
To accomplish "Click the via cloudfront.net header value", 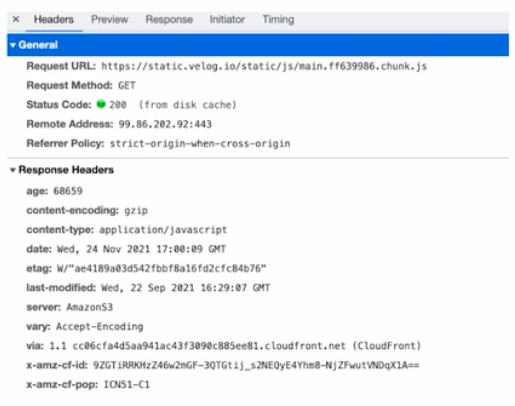I will (x=235, y=346).
